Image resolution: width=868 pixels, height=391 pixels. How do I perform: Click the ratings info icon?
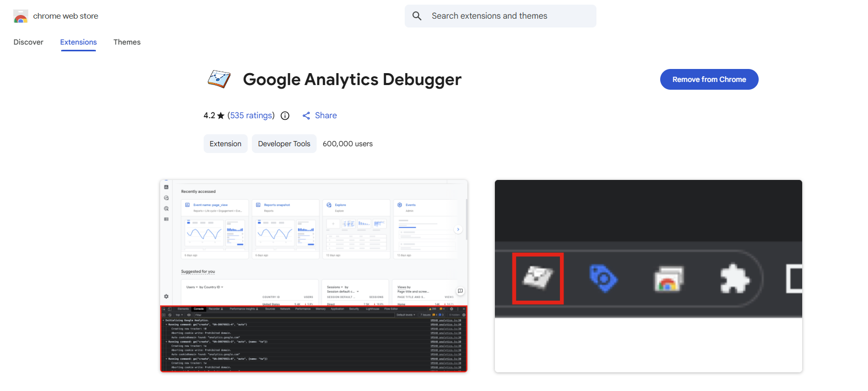coord(285,116)
